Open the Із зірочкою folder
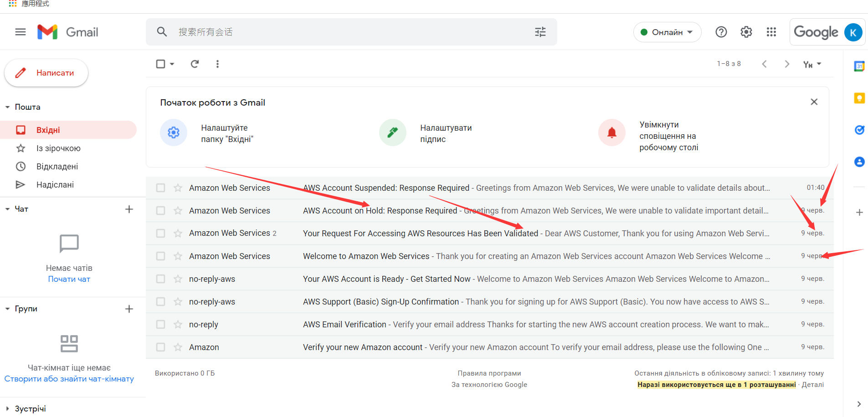The image size is (868, 417). coord(58,148)
